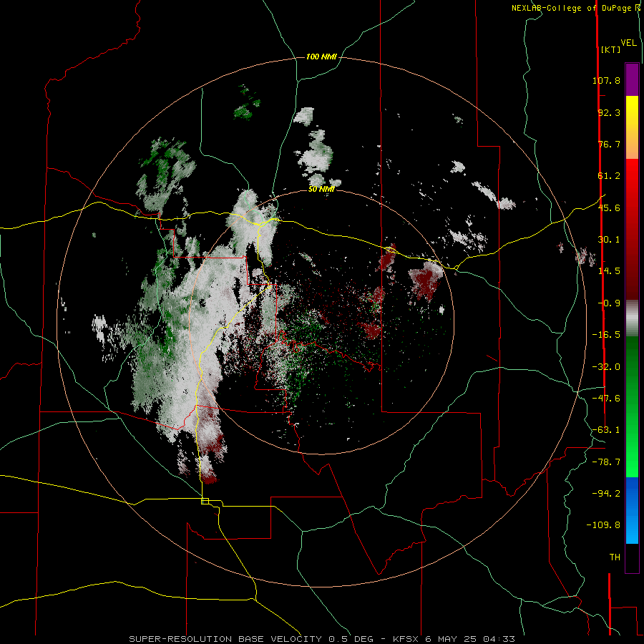
Task: Select the -78.7 velocity scale value
Action: [606, 462]
